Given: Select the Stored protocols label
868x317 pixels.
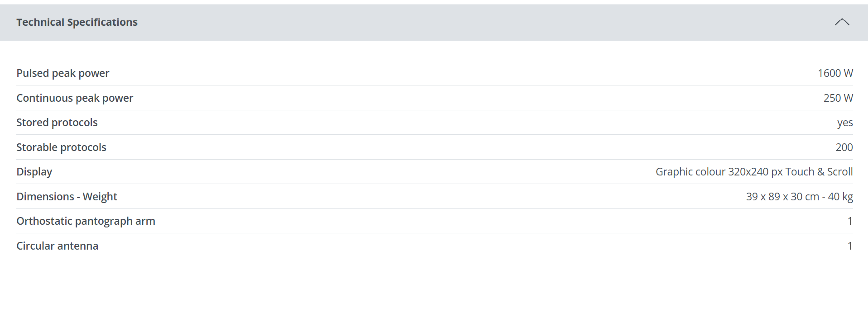Looking at the screenshot, I should (57, 123).
